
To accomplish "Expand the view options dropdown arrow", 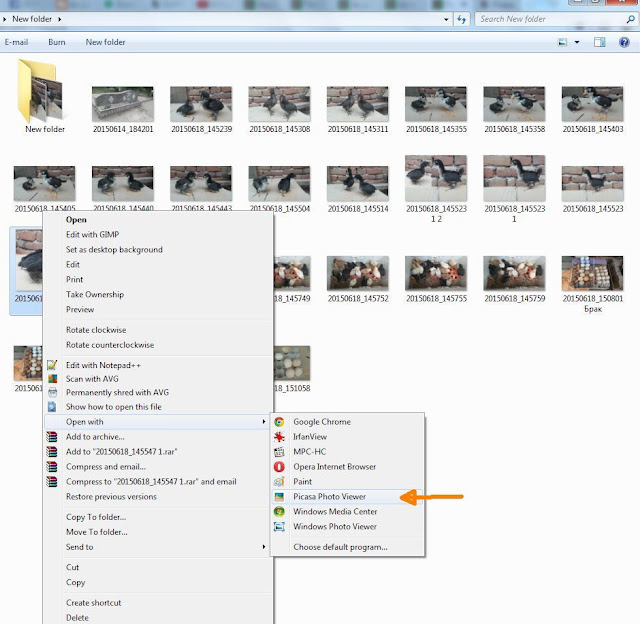I will tap(577, 42).
